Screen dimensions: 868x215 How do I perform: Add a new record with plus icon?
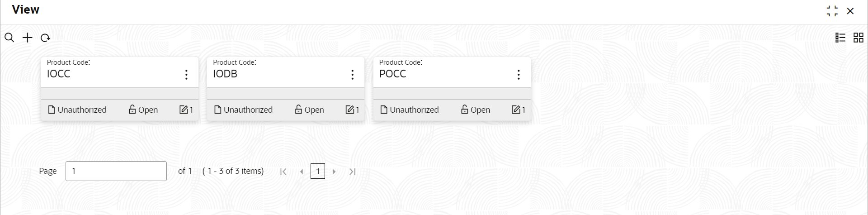(x=28, y=38)
